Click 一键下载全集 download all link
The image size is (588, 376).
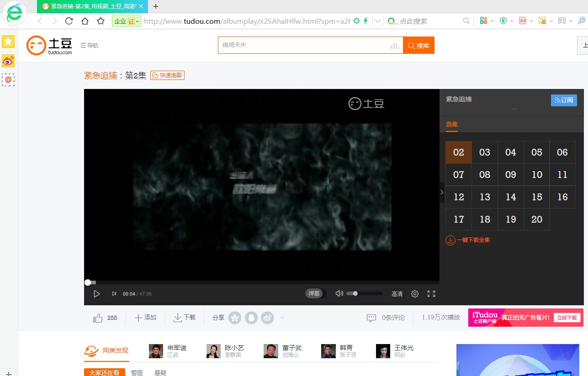pyautogui.click(x=468, y=240)
